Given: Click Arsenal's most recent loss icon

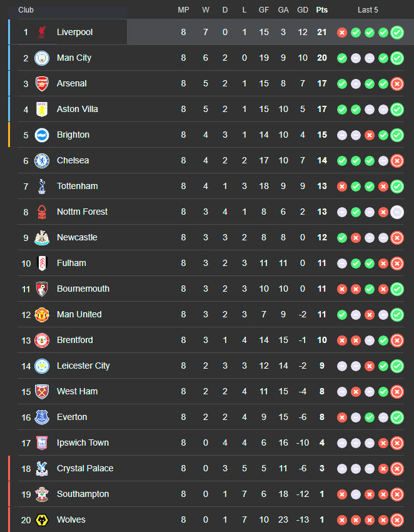Looking at the screenshot, I should click(x=397, y=84).
